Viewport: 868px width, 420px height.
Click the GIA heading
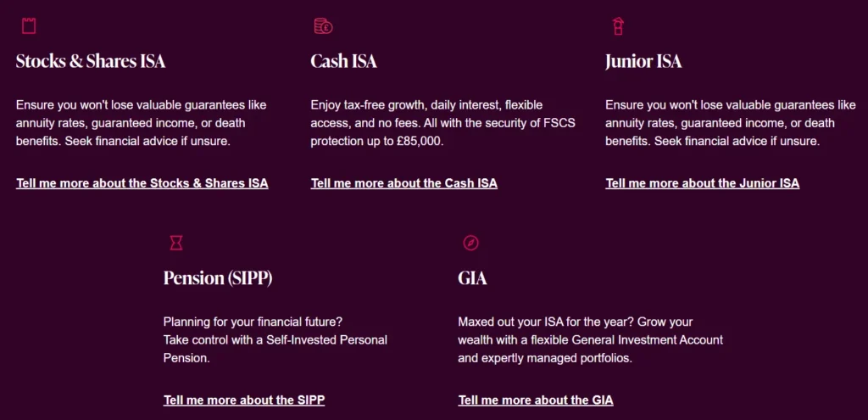(x=473, y=278)
